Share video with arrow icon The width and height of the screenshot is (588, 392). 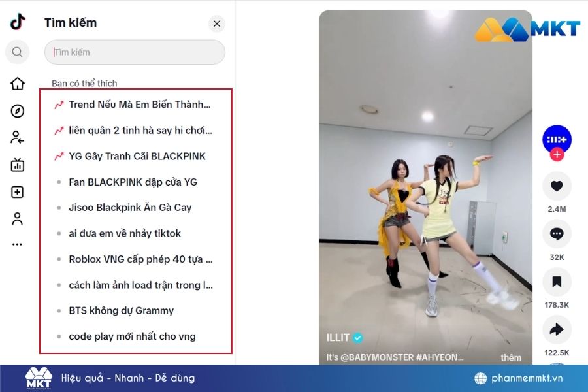[557, 329]
